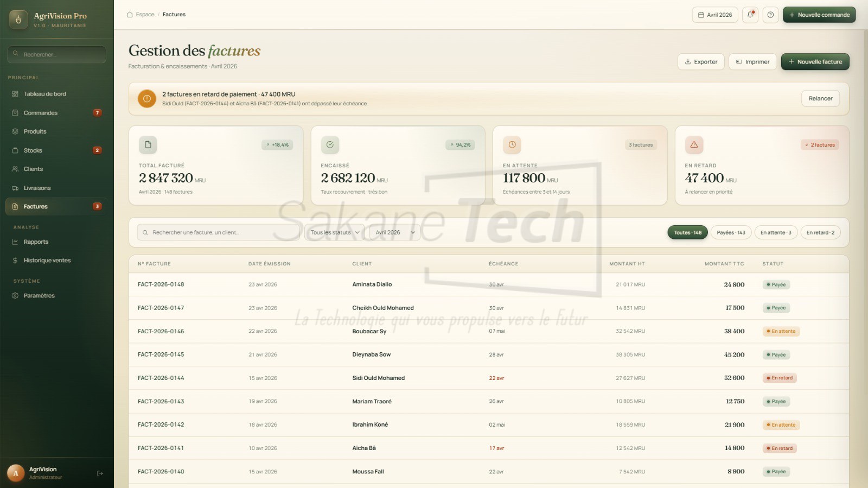The width and height of the screenshot is (868, 488).
Task: Click the Nouvelle commande button
Action: click(x=819, y=15)
